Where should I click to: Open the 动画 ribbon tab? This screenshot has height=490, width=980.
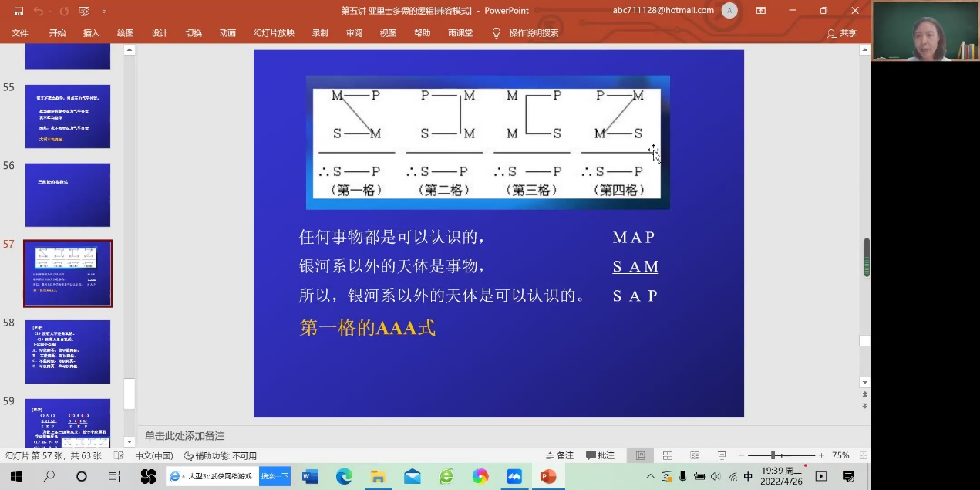click(x=227, y=33)
